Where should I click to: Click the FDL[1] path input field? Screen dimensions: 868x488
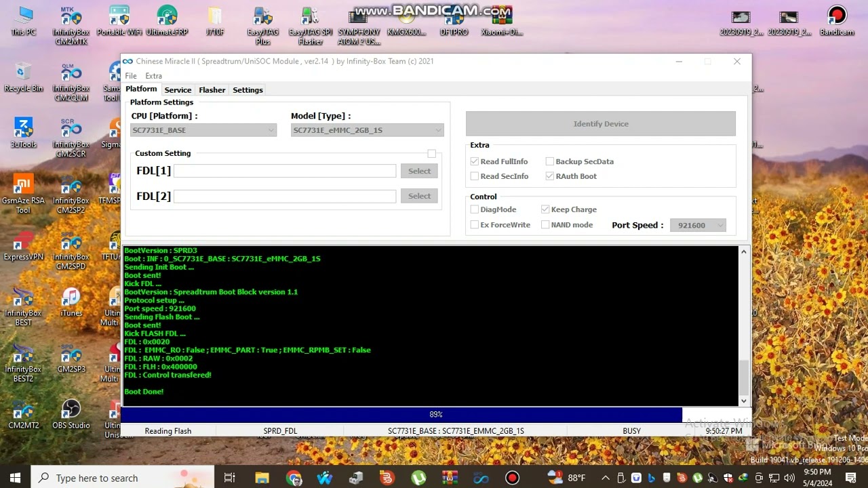pos(285,171)
